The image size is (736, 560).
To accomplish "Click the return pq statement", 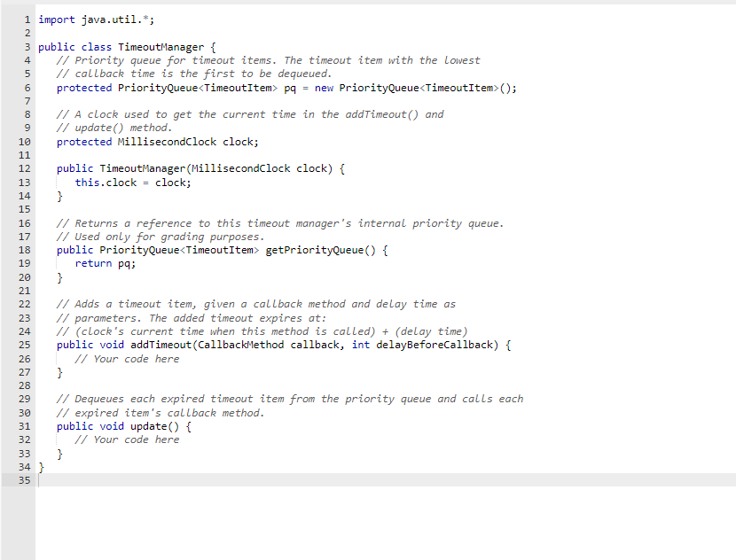I will [108, 263].
